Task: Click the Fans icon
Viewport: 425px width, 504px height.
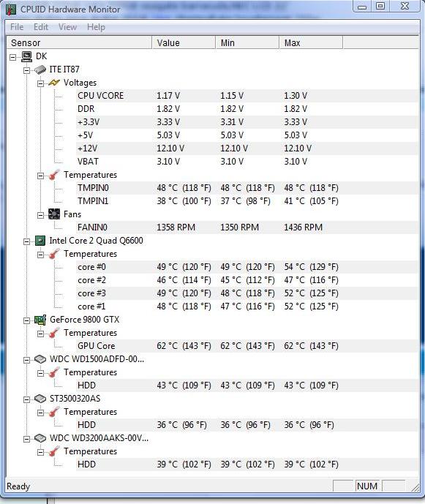Action: [x=54, y=214]
